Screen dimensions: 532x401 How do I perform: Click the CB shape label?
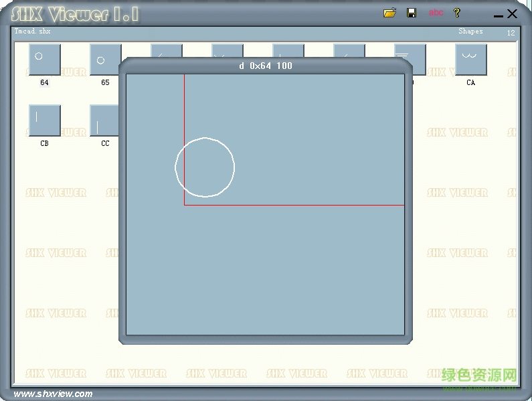[44, 143]
